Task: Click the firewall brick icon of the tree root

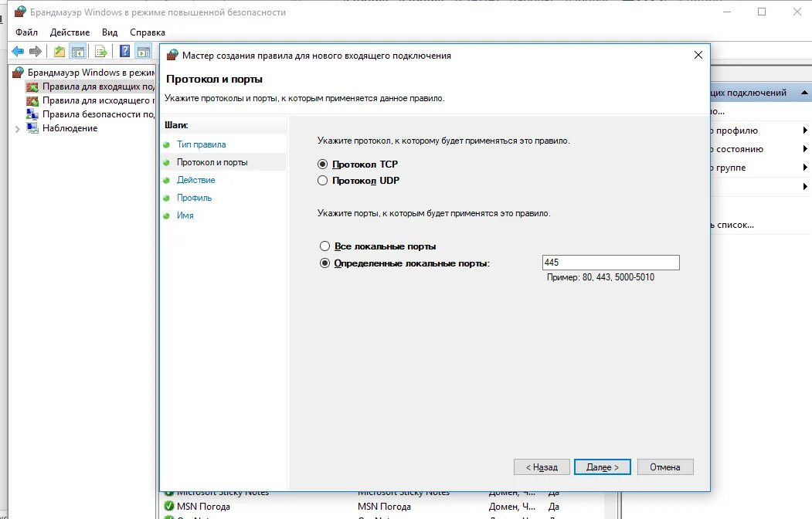Action: (x=17, y=71)
